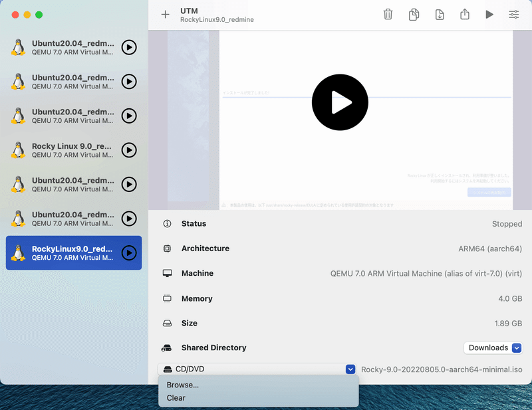Click the penguin icon of RockyLinux9.0_red...

pos(19,253)
